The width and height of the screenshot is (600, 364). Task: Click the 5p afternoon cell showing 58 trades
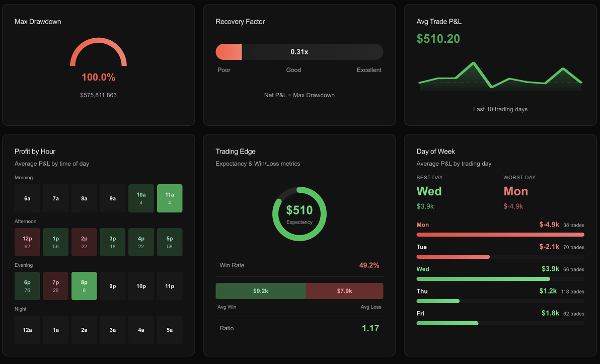pyautogui.click(x=170, y=242)
